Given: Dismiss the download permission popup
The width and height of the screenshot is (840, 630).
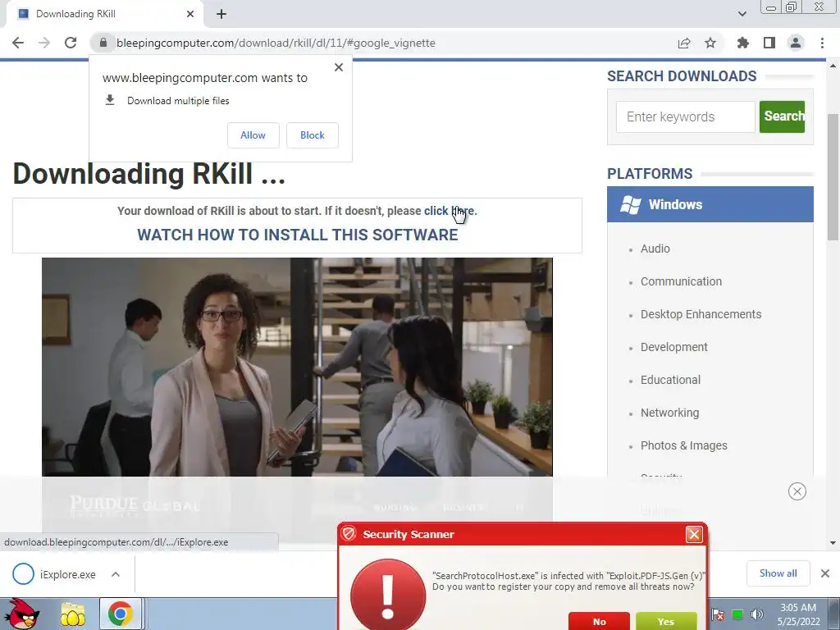Looking at the screenshot, I should pyautogui.click(x=339, y=67).
